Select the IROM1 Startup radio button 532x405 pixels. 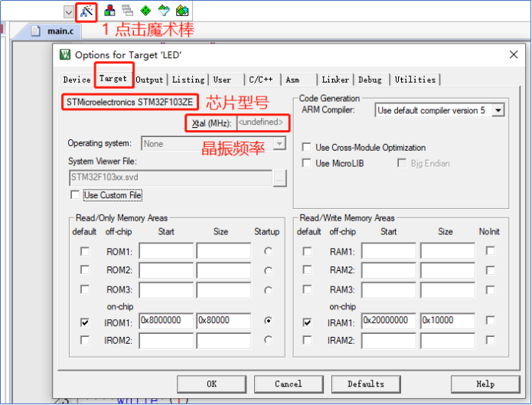pyautogui.click(x=268, y=321)
